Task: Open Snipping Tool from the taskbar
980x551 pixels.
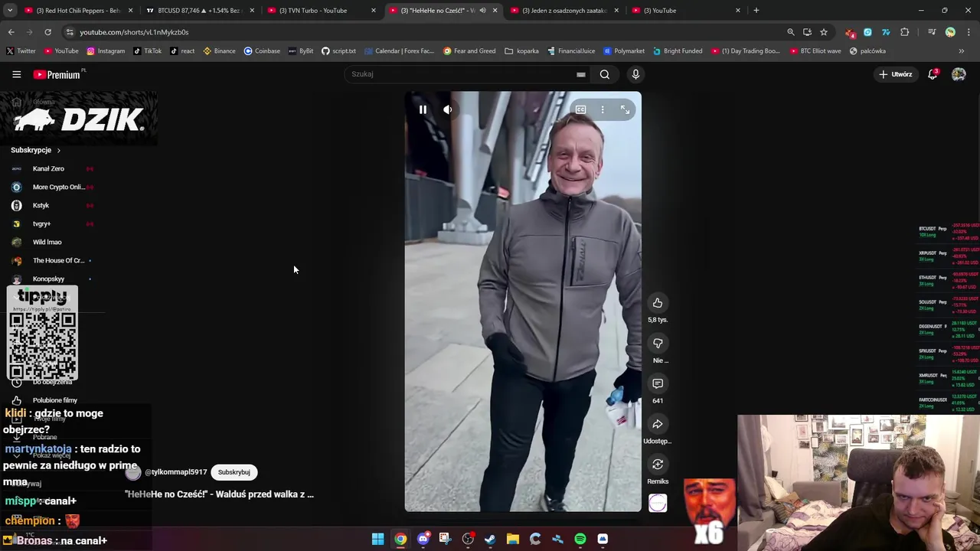Action: coord(445,540)
